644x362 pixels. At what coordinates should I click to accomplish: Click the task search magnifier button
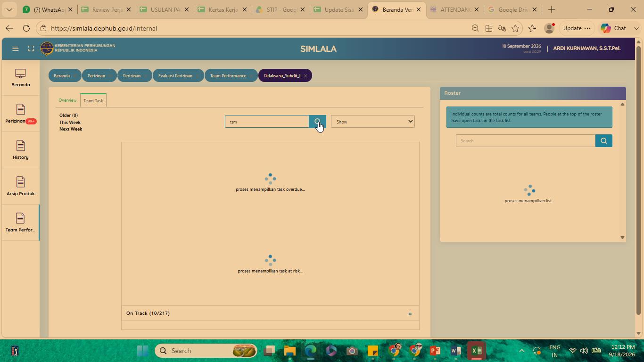point(317,122)
